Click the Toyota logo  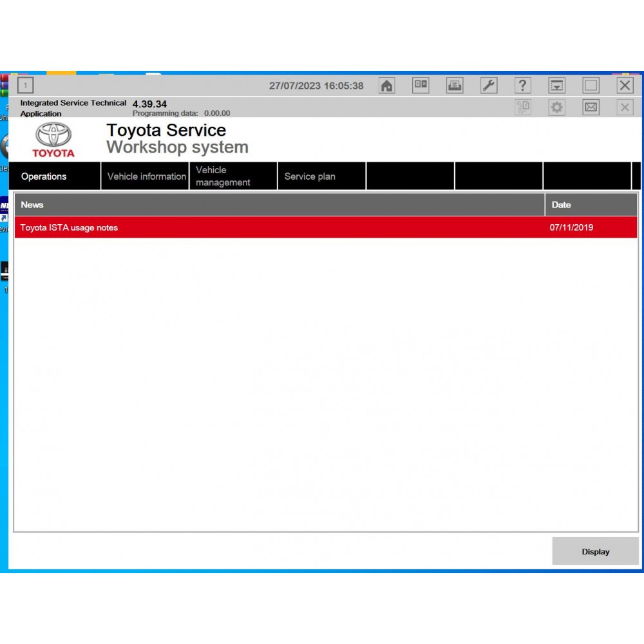53,138
